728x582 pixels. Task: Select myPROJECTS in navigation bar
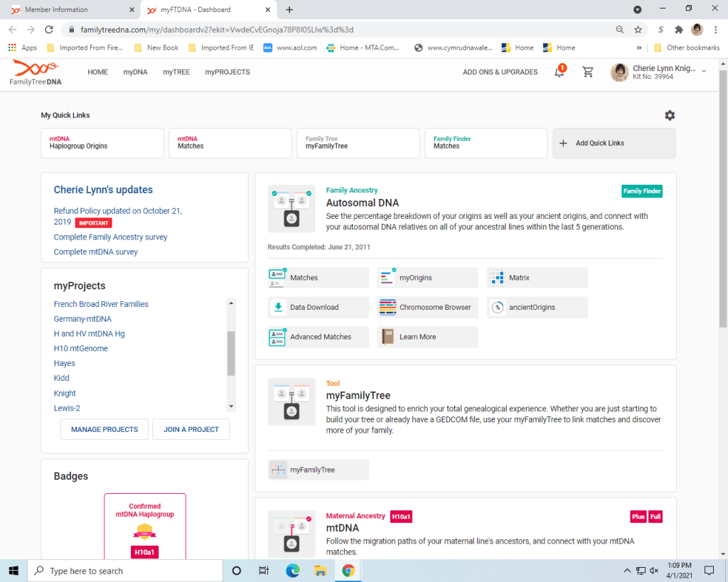[x=227, y=72]
